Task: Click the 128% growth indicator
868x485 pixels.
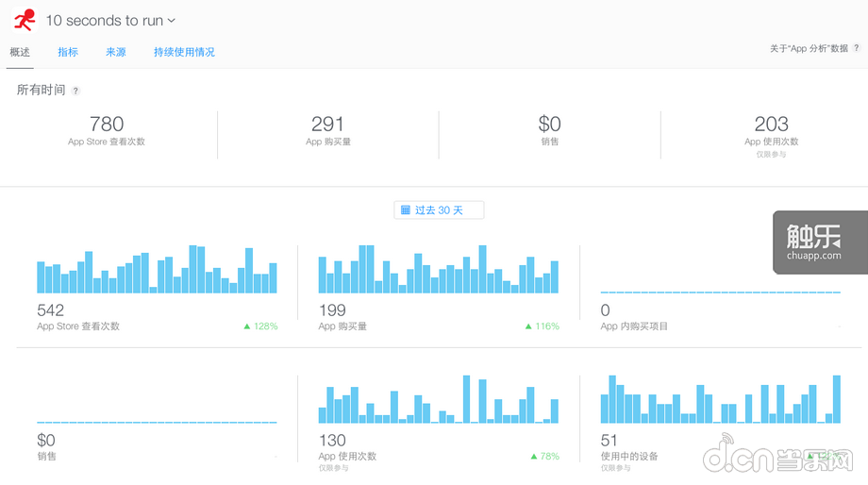Action: tap(260, 326)
